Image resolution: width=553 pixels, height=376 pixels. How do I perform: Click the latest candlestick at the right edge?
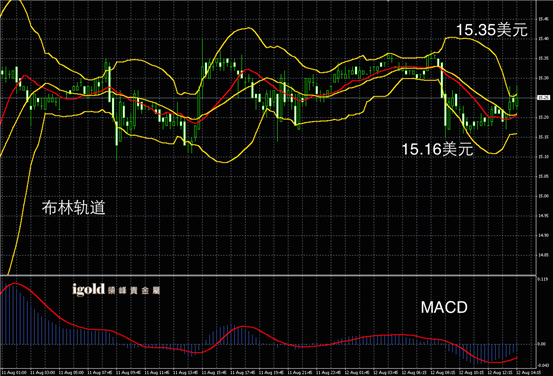point(517,98)
